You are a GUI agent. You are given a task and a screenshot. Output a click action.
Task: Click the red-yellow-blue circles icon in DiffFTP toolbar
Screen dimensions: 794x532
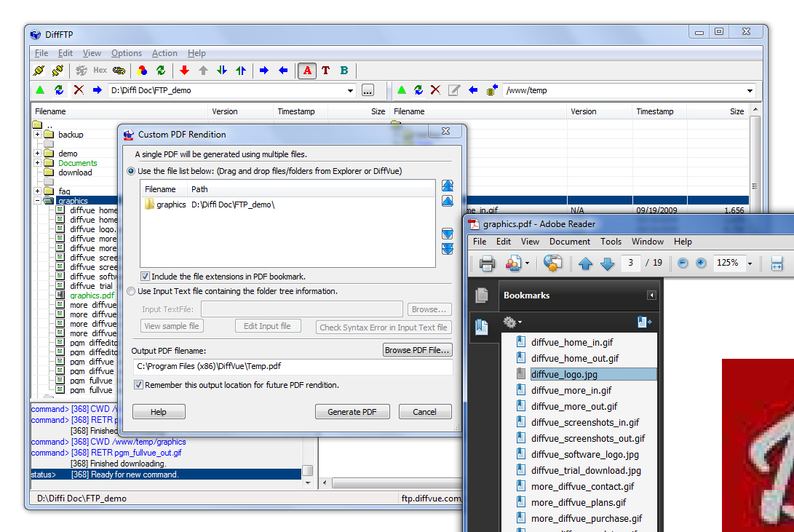(143, 71)
